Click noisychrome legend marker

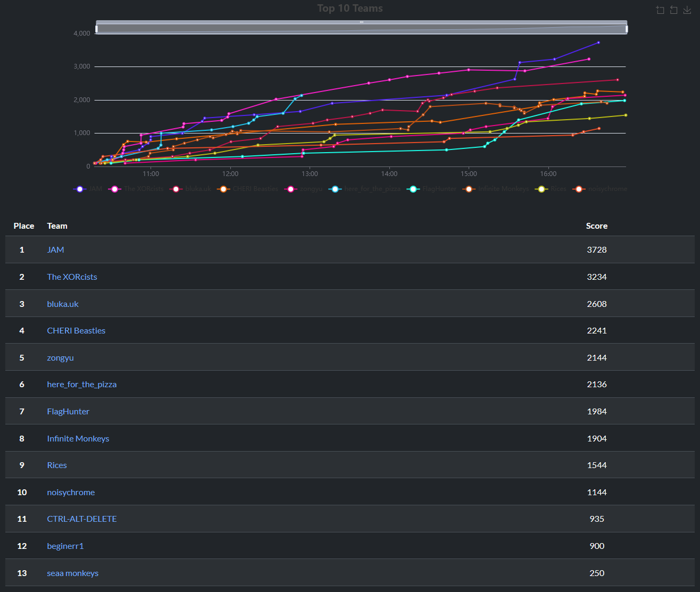coord(579,189)
